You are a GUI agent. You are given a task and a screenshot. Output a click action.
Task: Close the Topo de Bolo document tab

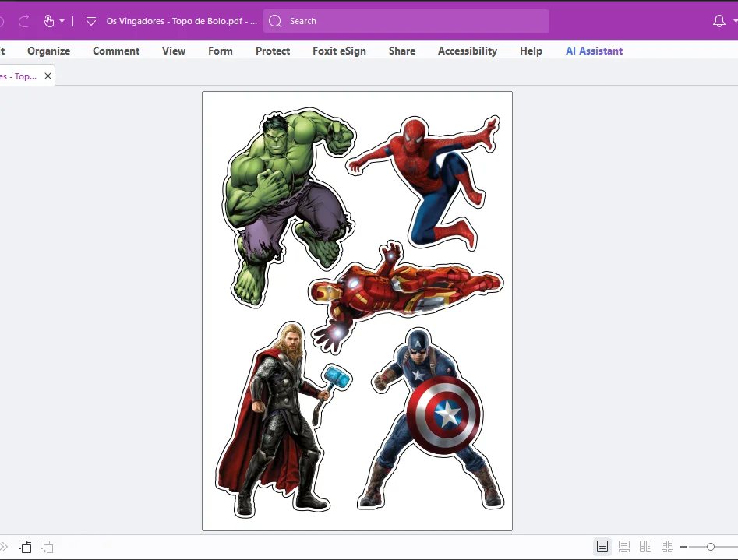(48, 76)
